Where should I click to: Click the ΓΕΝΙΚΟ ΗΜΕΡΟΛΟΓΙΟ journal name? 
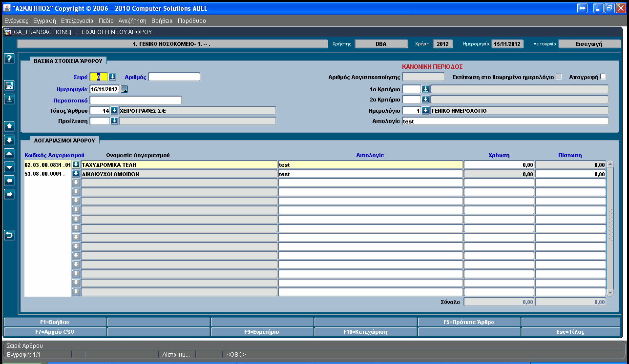coord(520,111)
